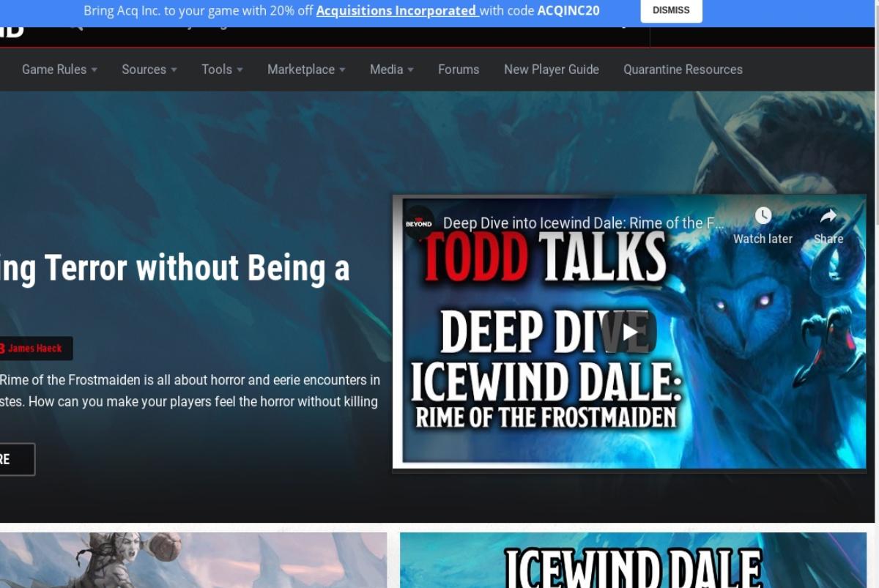Click the Share arrow icon on video
Image resolution: width=879 pixels, height=588 pixels.
point(828,215)
